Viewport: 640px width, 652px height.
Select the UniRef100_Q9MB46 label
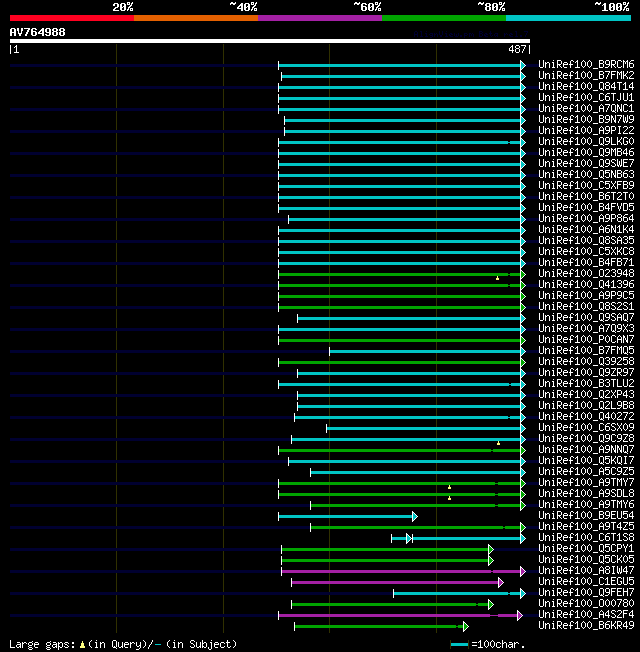click(586, 153)
